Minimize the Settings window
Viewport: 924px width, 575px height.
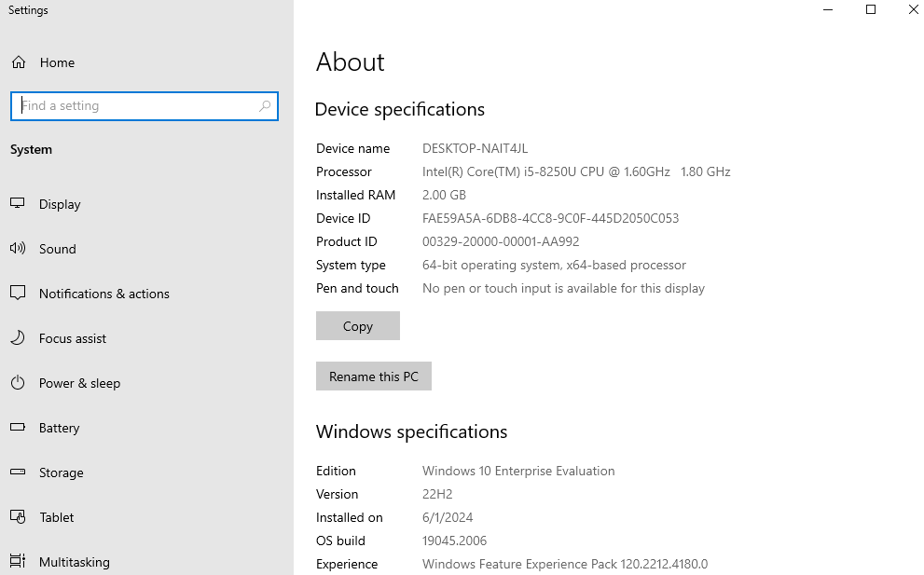click(x=828, y=10)
